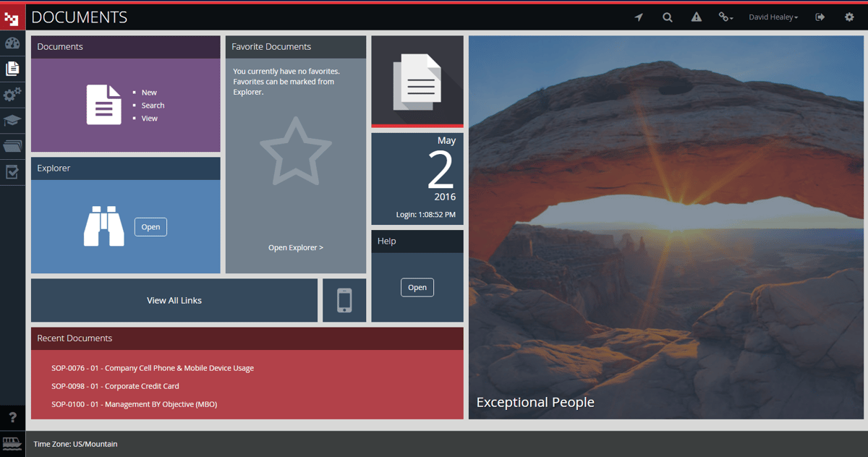Open the dashboard speedometer icon in sidebar
This screenshot has width=868, height=457.
[12, 43]
